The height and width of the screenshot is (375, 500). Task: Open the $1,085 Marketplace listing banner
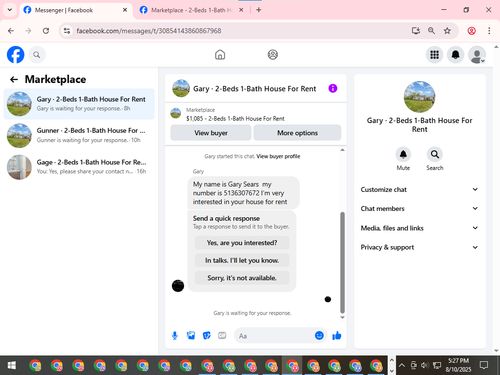(256, 114)
